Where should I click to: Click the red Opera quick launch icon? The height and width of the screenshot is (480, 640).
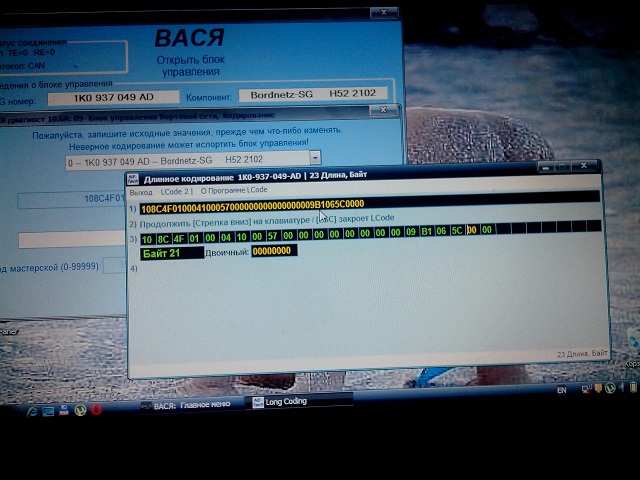tap(96, 409)
